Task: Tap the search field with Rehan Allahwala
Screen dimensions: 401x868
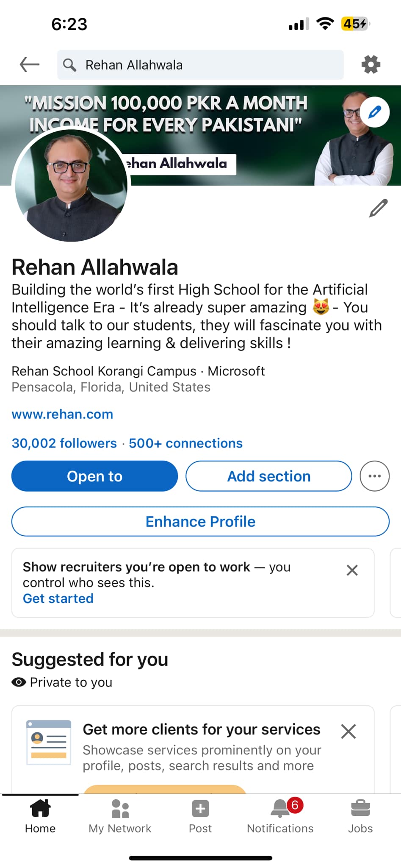Action: click(x=200, y=64)
